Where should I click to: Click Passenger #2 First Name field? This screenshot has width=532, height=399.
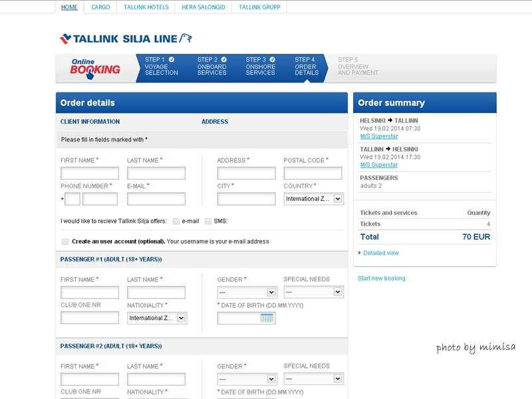point(90,379)
